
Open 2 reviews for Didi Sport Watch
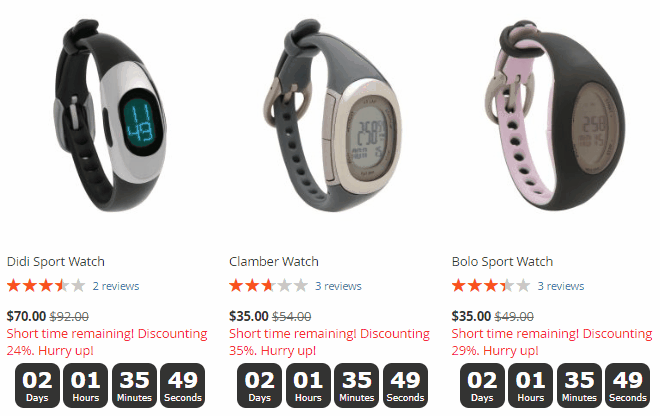[x=116, y=286]
